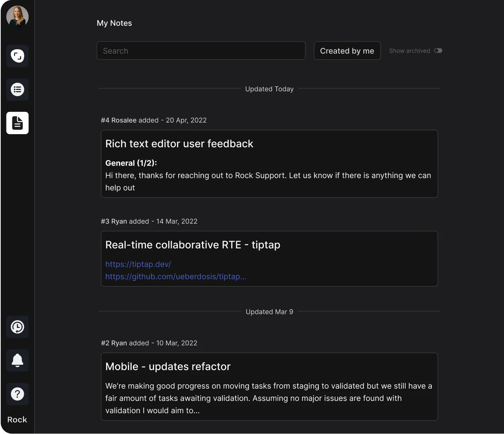Image resolution: width=504 pixels, height=434 pixels.
Task: Open the task list icon
Action: (17, 90)
